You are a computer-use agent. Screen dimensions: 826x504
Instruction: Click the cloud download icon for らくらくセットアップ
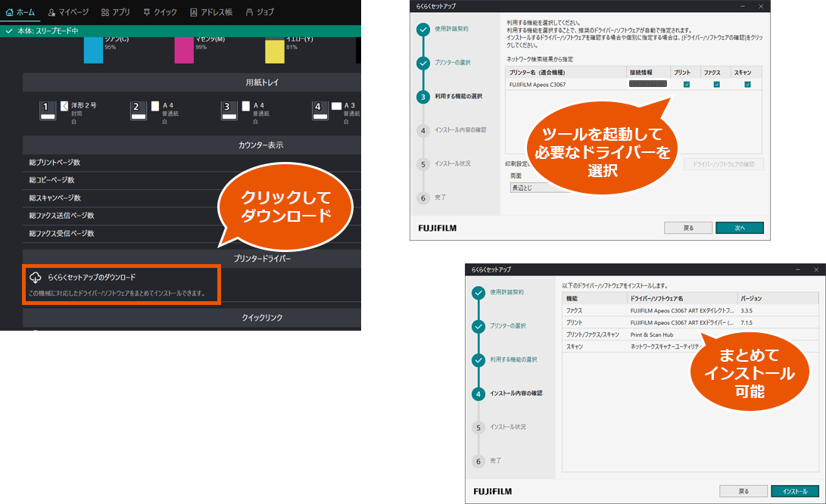tap(35, 277)
